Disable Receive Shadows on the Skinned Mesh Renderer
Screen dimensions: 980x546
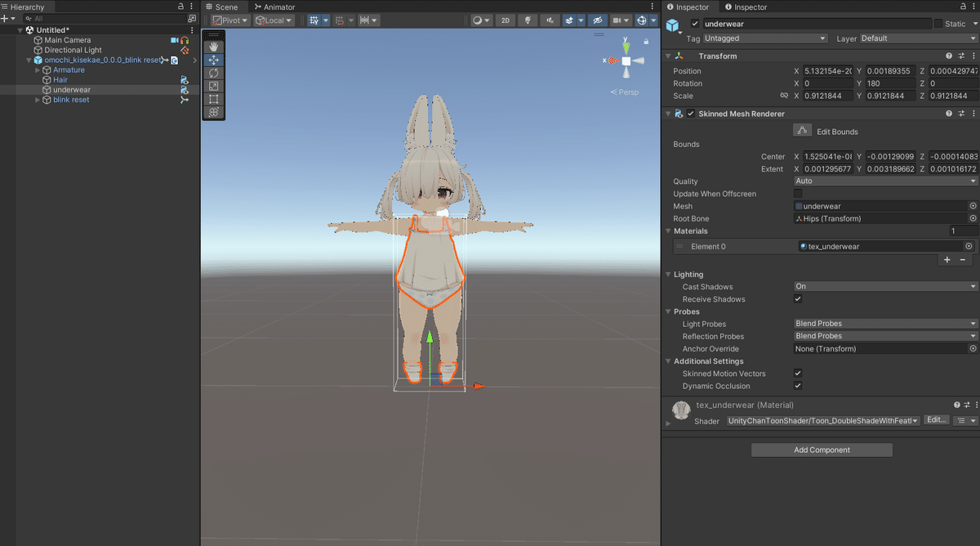[x=798, y=298]
